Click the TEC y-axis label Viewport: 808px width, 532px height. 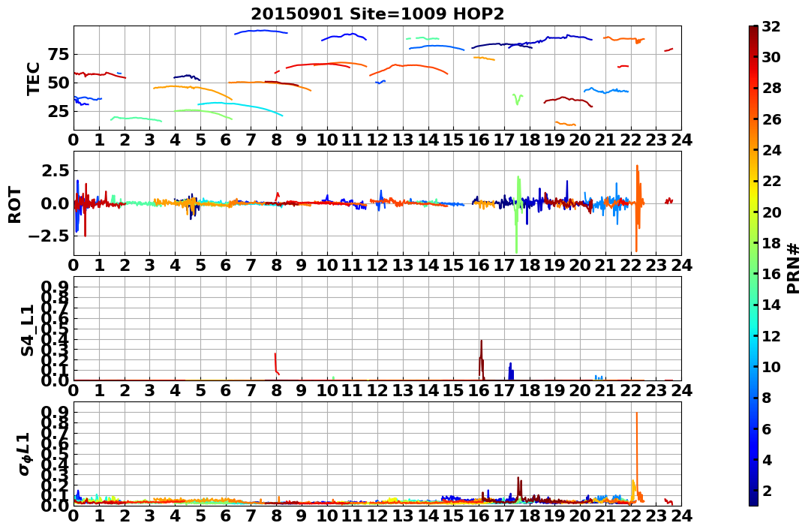click(33, 78)
